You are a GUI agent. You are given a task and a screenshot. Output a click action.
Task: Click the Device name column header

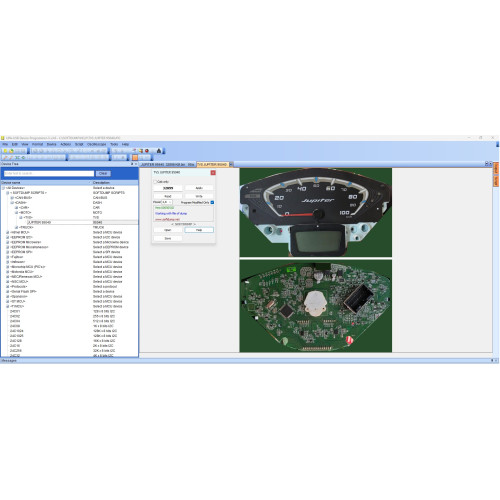[46, 183]
